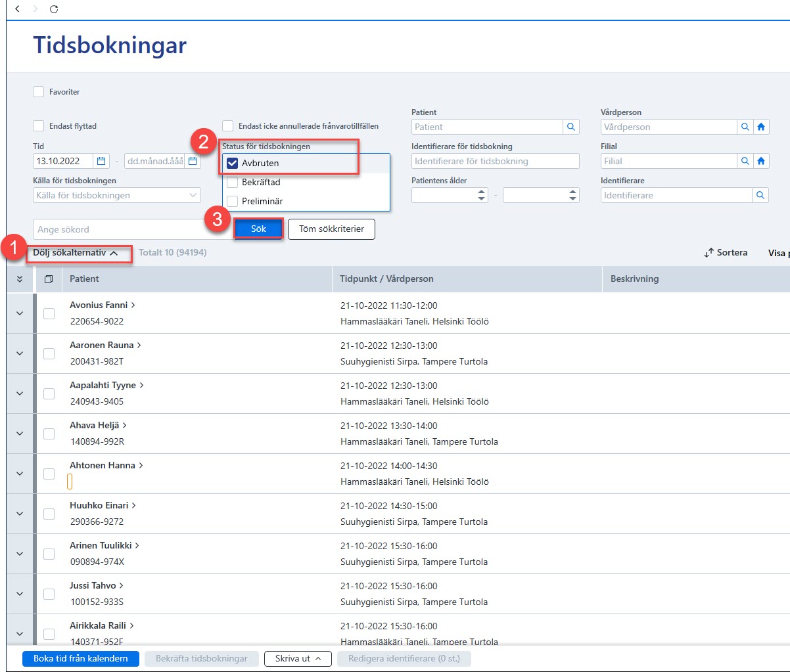Uncheck the Avbruten status option
Image resolution: width=790 pixels, height=672 pixels.
[x=232, y=163]
